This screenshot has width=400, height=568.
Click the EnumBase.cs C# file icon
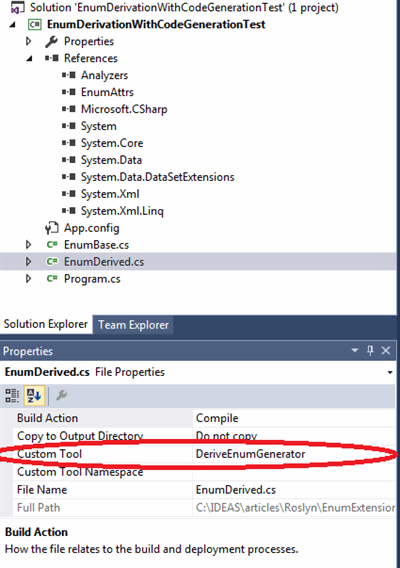tap(52, 245)
